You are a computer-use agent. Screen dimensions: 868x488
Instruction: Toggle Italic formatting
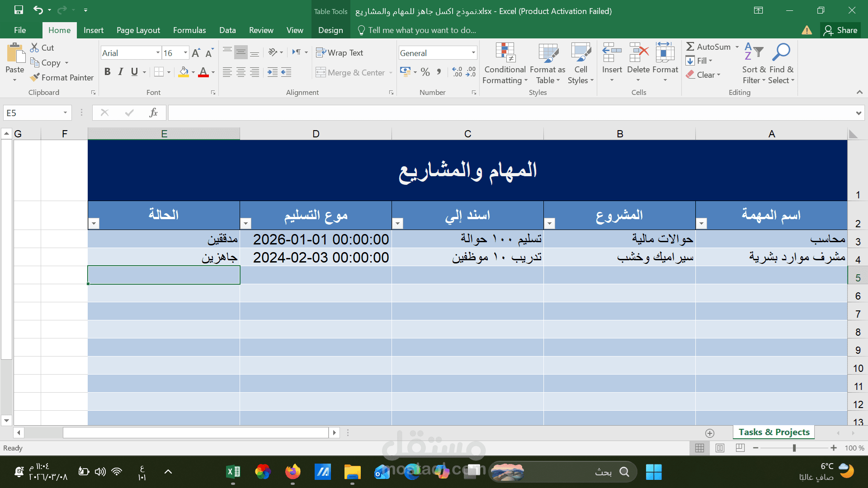pyautogui.click(x=121, y=72)
